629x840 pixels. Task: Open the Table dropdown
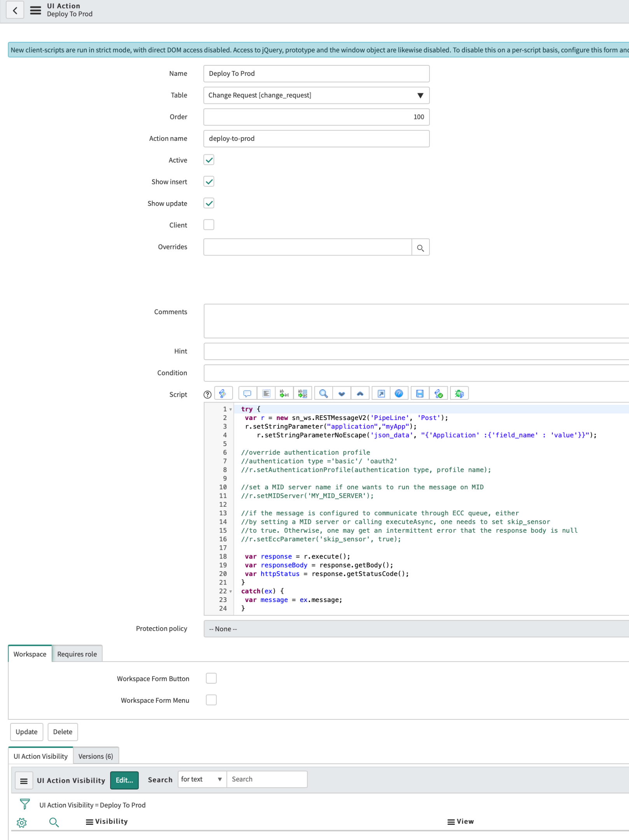tap(316, 95)
